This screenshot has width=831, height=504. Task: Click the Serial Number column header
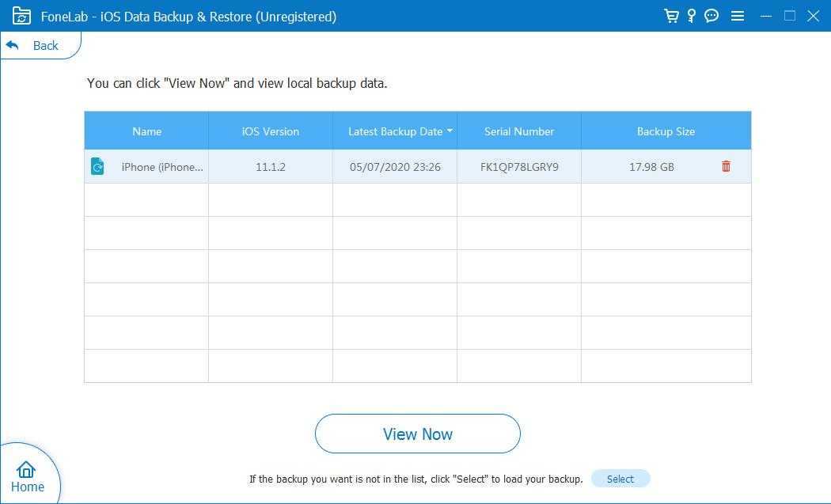(519, 131)
